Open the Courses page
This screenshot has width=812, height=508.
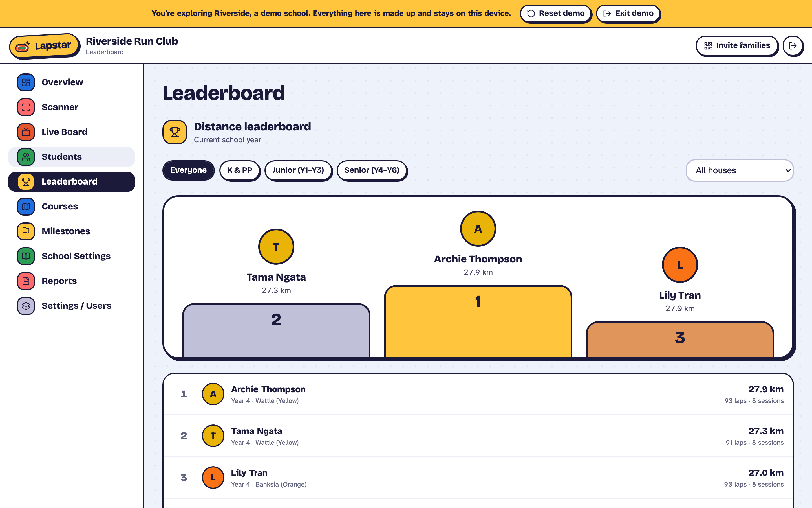pyautogui.click(x=71, y=207)
